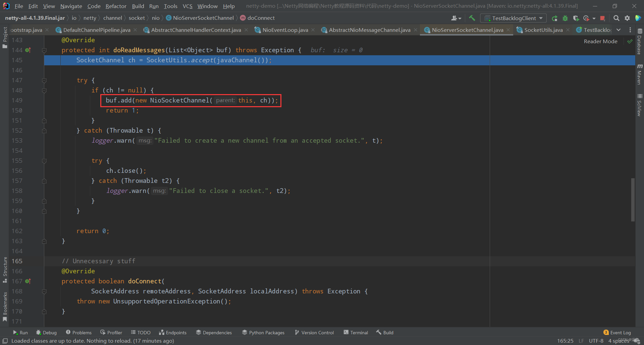Close the NioServerSocketChannel.java tab
Image resolution: width=644 pixels, height=345 pixels.
[x=508, y=30]
